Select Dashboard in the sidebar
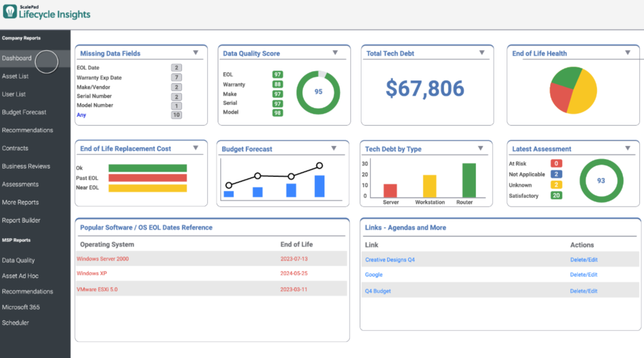The image size is (644, 358). pos(17,58)
